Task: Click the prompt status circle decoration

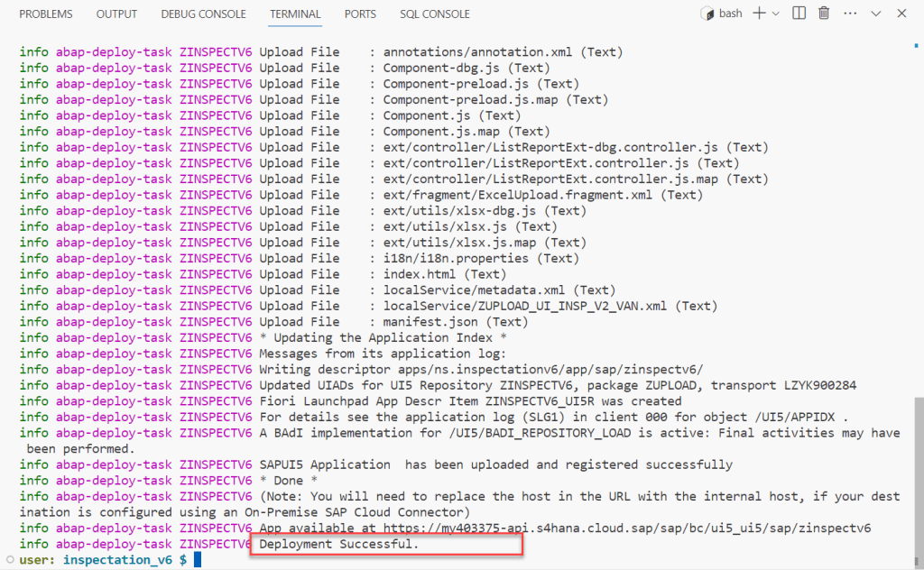Action: pyautogui.click(x=8, y=561)
